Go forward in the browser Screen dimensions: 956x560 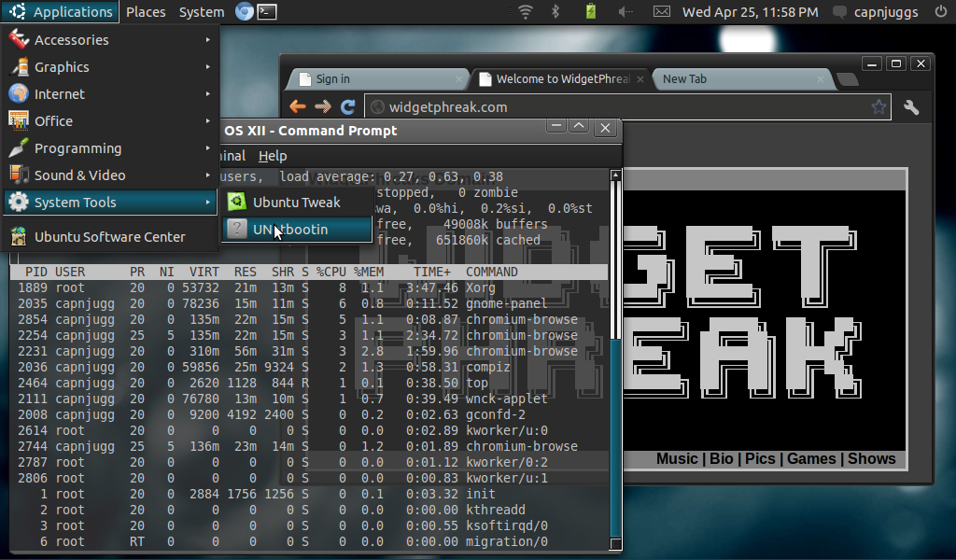click(x=323, y=106)
